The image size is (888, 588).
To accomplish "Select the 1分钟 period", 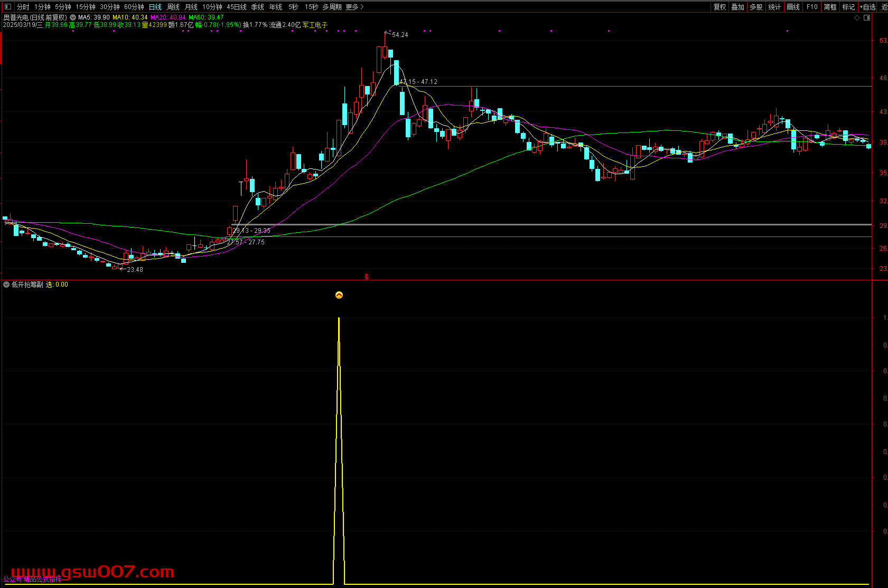I will (x=43, y=7).
